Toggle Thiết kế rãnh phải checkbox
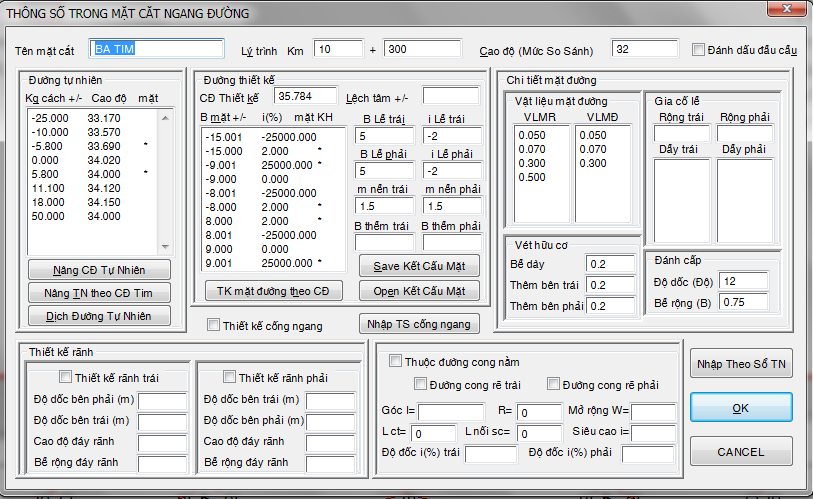The height and width of the screenshot is (499, 813). pos(229,377)
